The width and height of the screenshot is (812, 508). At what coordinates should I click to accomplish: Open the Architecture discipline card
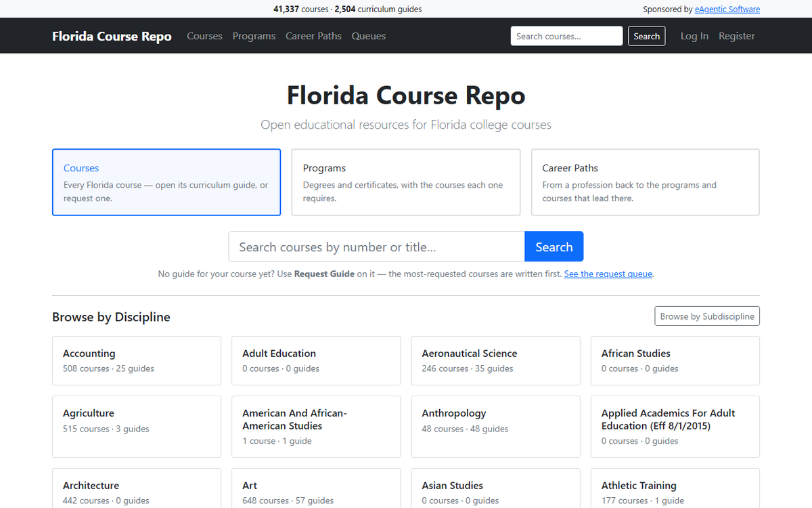click(x=137, y=488)
